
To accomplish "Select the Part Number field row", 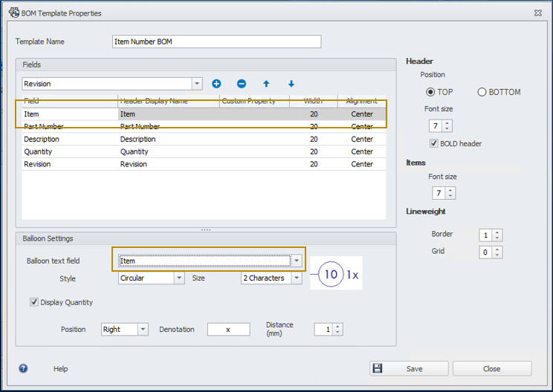I will click(204, 126).
